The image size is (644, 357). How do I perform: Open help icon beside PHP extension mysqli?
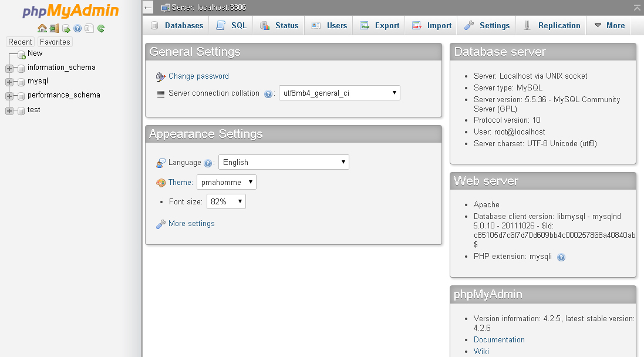561,258
